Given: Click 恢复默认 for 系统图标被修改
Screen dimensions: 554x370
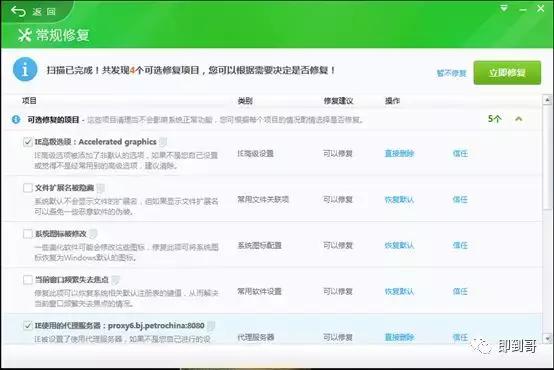Looking at the screenshot, I should [x=399, y=245].
